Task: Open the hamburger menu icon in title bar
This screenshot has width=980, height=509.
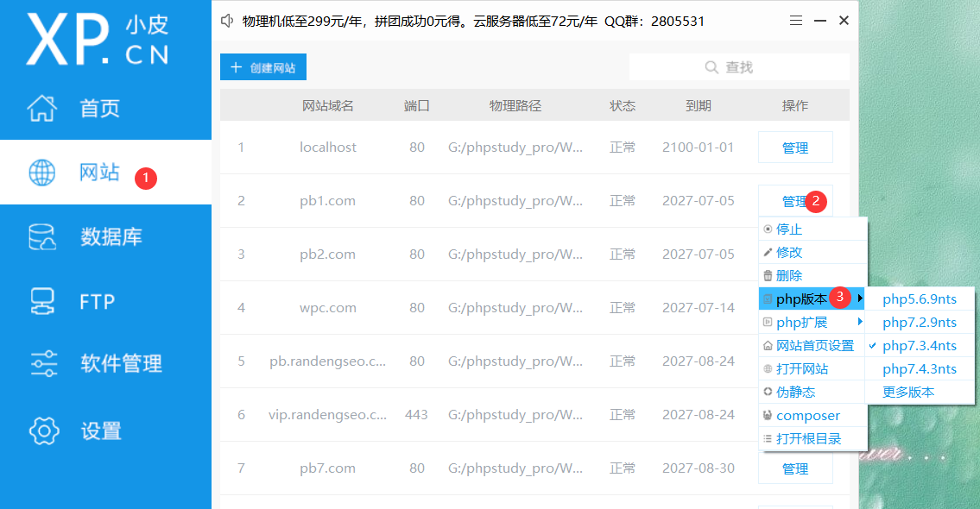Action: coord(795,21)
